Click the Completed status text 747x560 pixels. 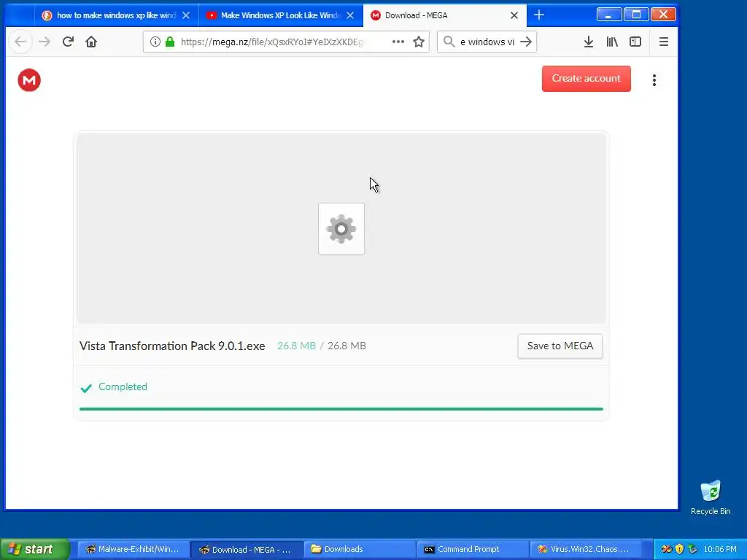(x=123, y=386)
